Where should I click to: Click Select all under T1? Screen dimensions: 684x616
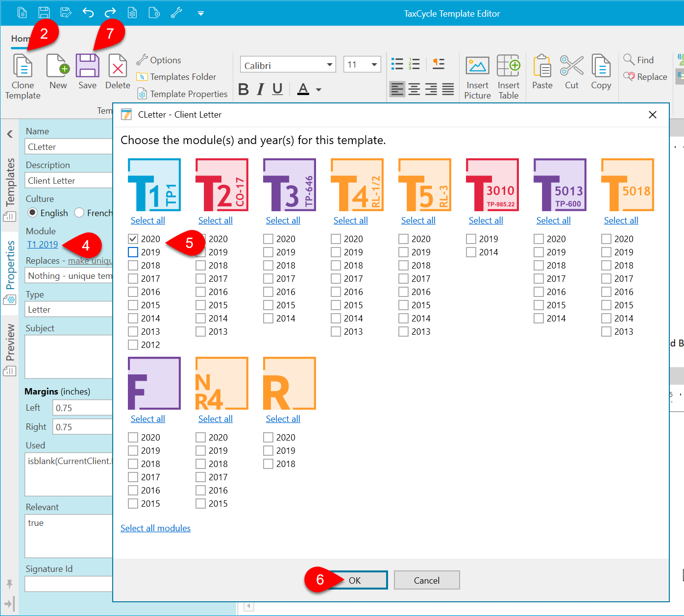148,221
